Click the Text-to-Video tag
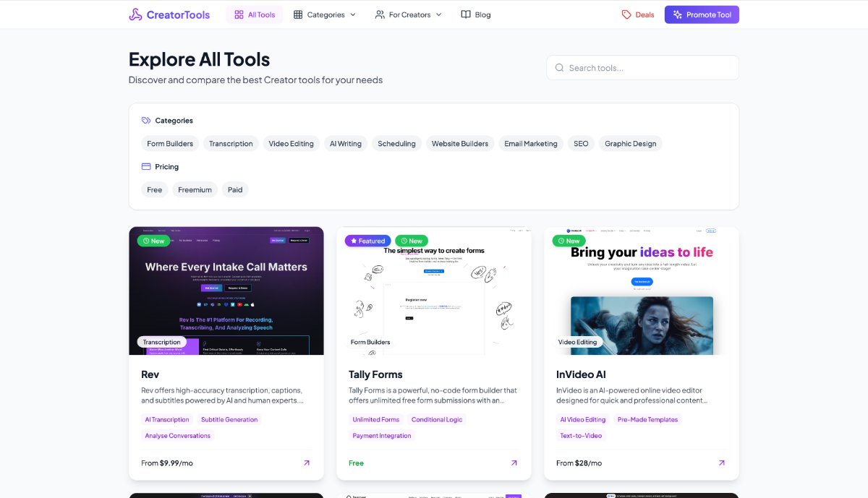The width and height of the screenshot is (868, 498). 581,436
